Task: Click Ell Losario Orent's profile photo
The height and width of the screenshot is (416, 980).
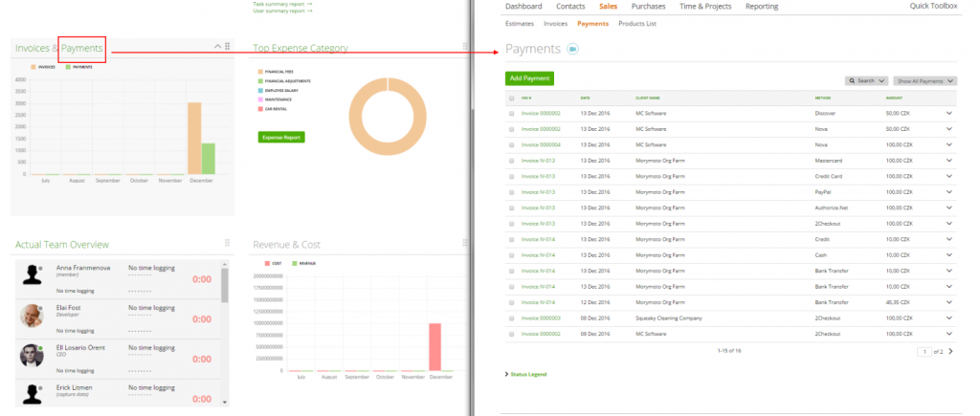Action: [32, 356]
